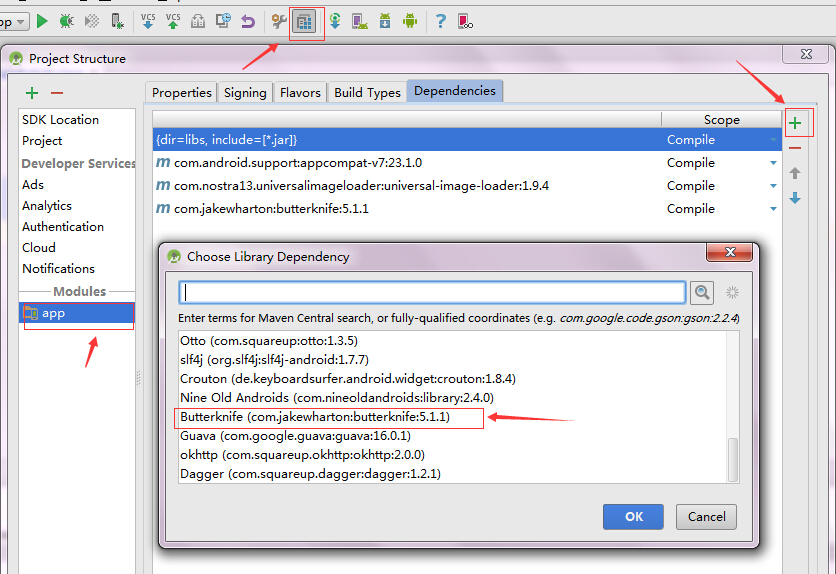Image resolution: width=836 pixels, height=574 pixels.
Task: Switch to the Properties tab
Action: click(x=181, y=92)
